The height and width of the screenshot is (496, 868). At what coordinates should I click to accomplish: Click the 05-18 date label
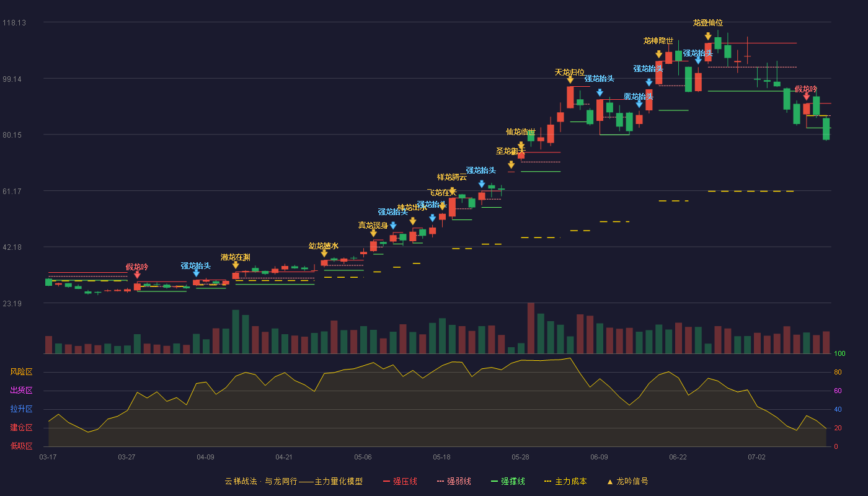[441, 457]
